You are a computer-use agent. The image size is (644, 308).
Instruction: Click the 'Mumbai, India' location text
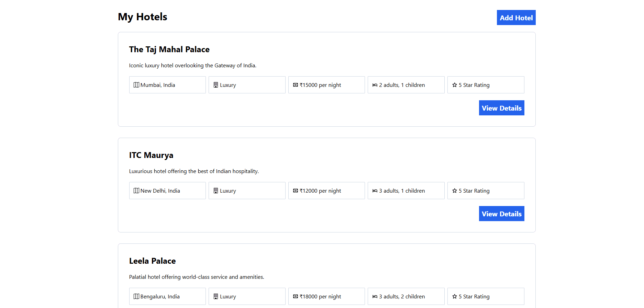coord(158,85)
